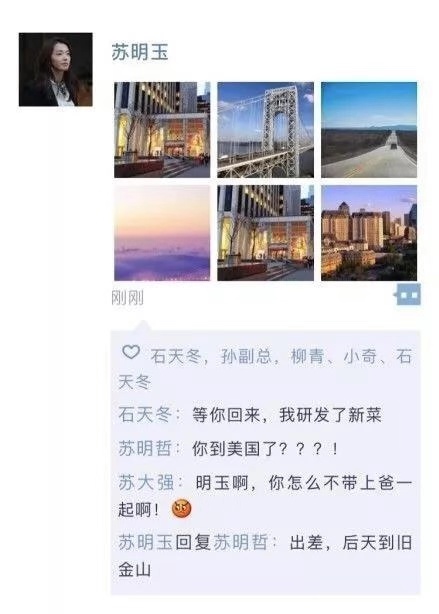View the purple sunset sky photo
Screen dimensions: 439x614
point(162,233)
